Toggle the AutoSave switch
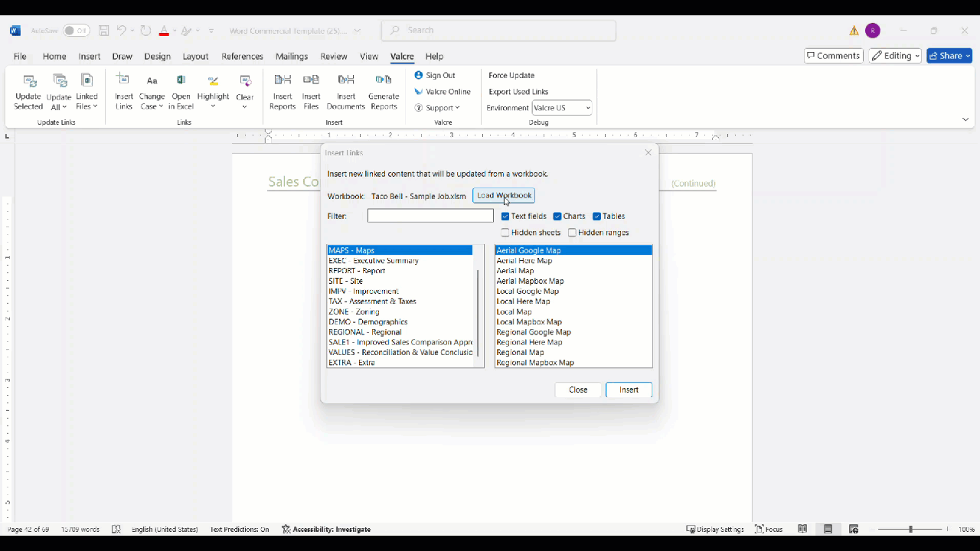This screenshot has height=551, width=980. coord(76,31)
